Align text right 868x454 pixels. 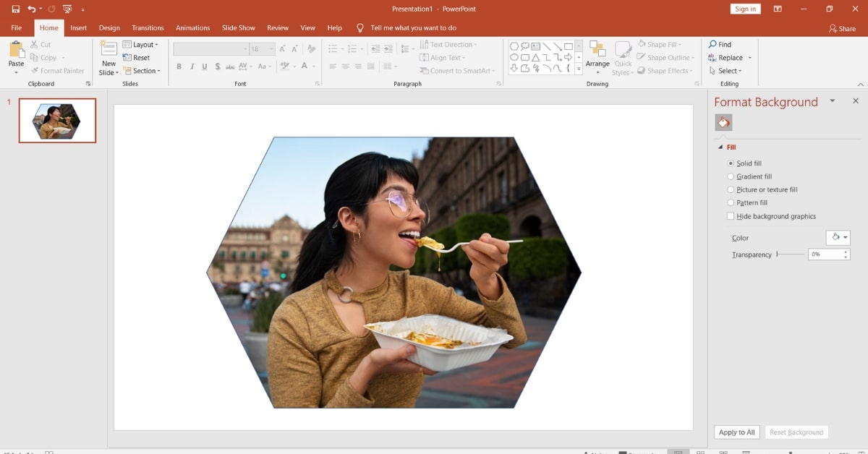(358, 67)
